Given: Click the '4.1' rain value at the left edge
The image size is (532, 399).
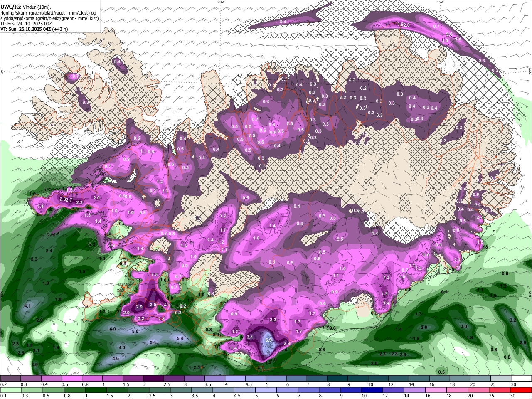Looking at the screenshot, I should [28, 306].
